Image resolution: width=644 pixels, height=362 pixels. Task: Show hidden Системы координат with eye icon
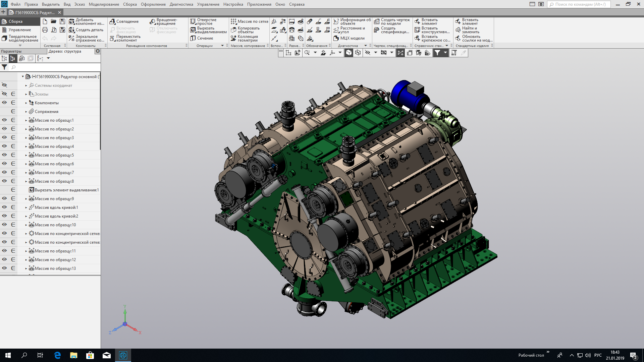(4, 85)
